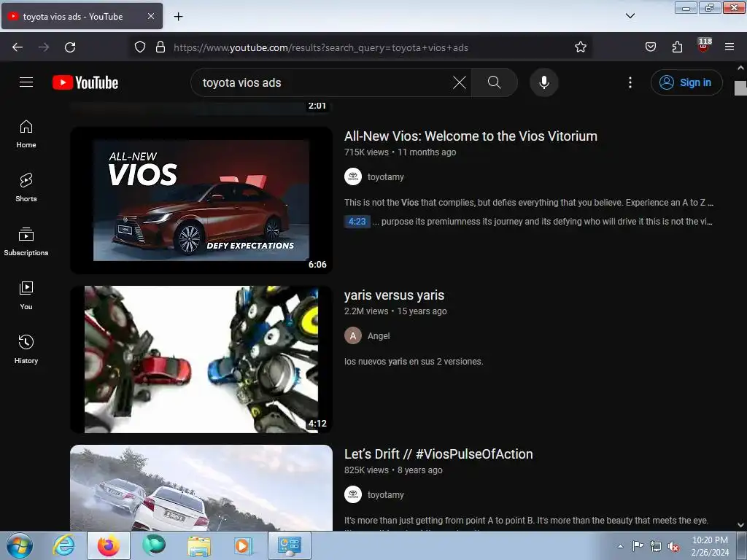Open the YouTube guide hamburger menu
The image size is (747, 560).
coord(26,82)
